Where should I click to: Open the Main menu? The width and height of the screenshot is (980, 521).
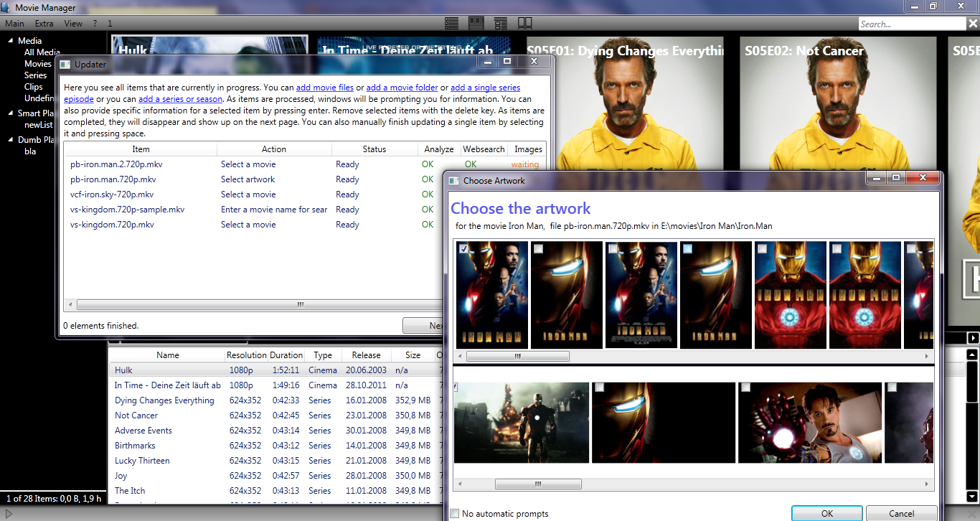point(14,24)
